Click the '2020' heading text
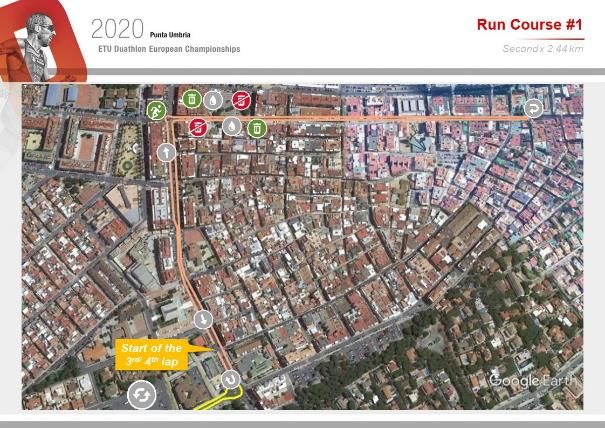This screenshot has height=428, width=605. (x=116, y=28)
